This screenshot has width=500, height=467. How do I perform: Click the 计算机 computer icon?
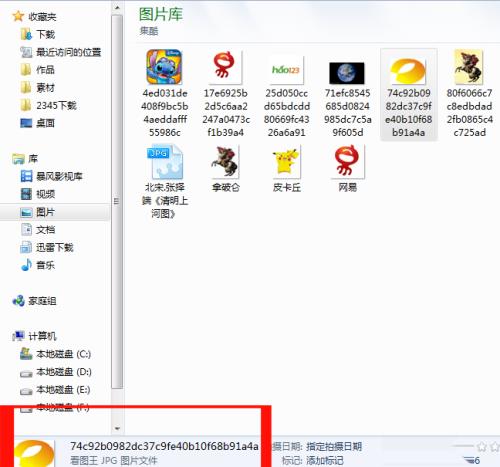pyautogui.click(x=18, y=336)
